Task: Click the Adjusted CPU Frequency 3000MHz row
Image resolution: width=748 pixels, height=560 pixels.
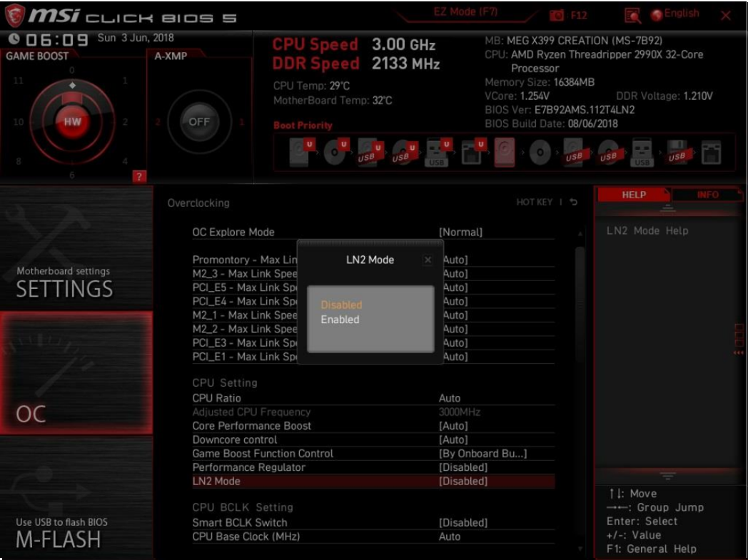Action: click(x=373, y=412)
